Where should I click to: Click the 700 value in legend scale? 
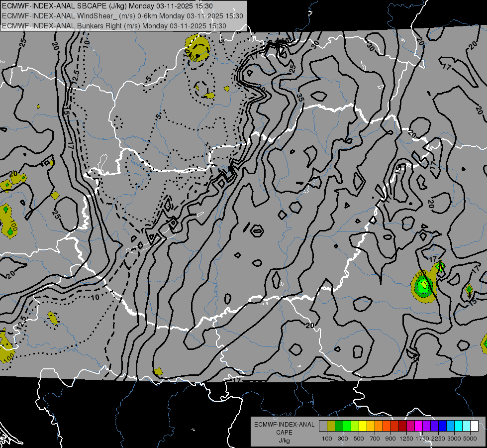(x=375, y=439)
